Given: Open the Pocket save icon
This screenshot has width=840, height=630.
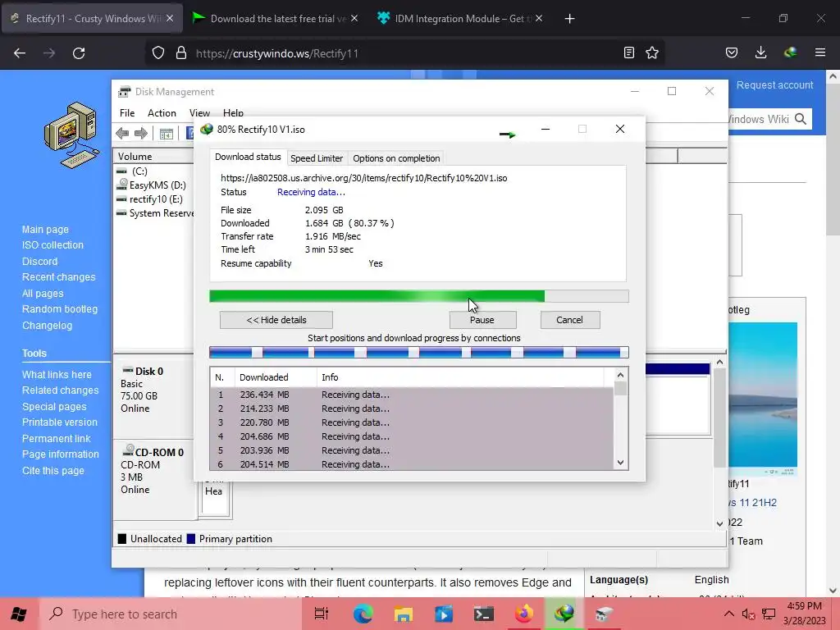Looking at the screenshot, I should [731, 52].
